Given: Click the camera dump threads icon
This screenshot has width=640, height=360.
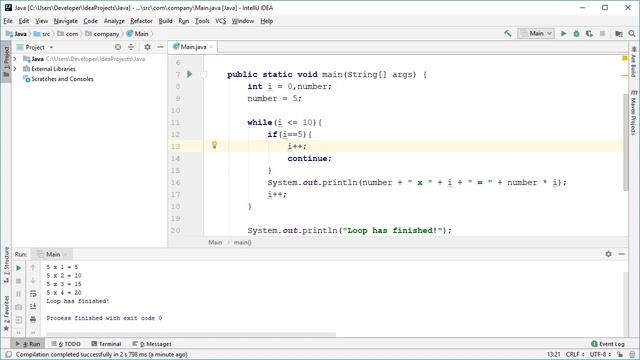Looking at the screenshot, I should (19, 307).
